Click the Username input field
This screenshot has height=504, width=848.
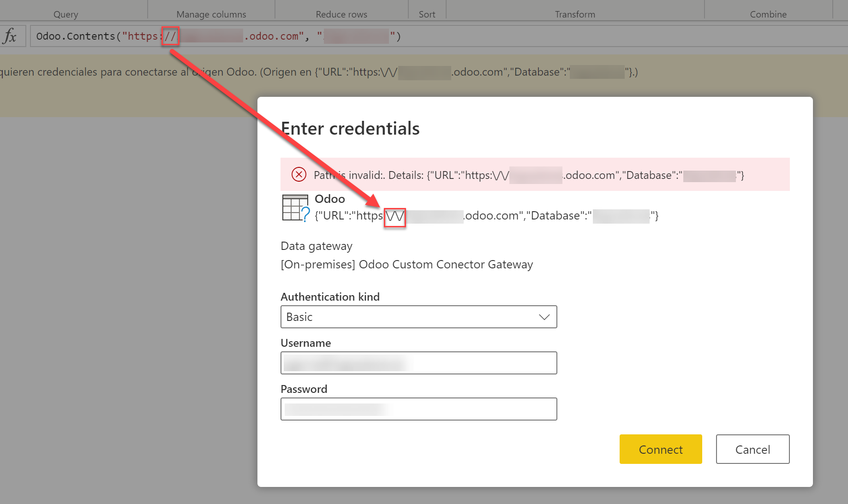pyautogui.click(x=418, y=363)
